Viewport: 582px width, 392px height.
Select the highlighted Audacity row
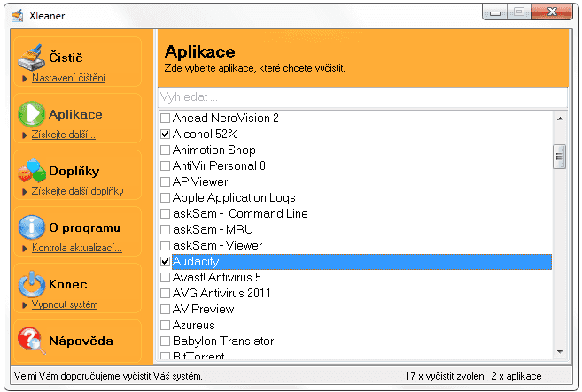[361, 262]
